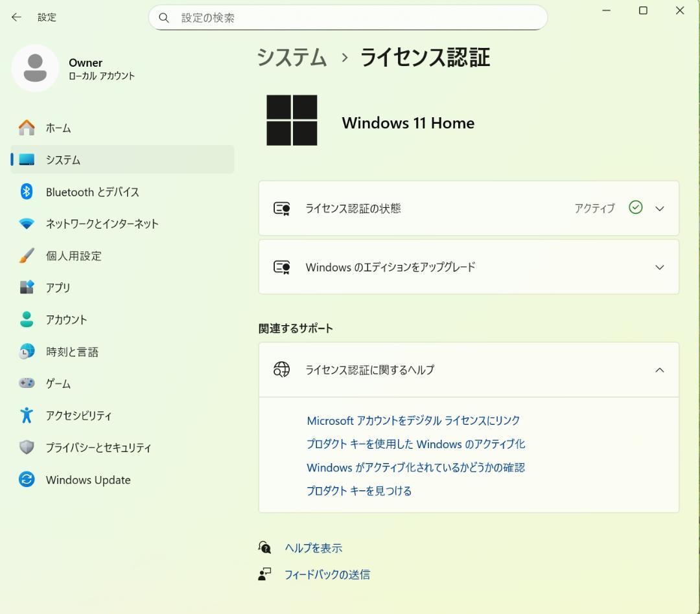This screenshot has width=700, height=614.
Task: Collapse the ライセンス認証に関するヘルプ section
Action: [659, 370]
